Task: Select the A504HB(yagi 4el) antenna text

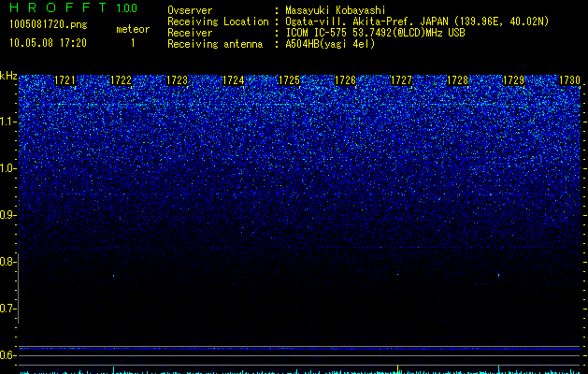Action: pos(330,44)
